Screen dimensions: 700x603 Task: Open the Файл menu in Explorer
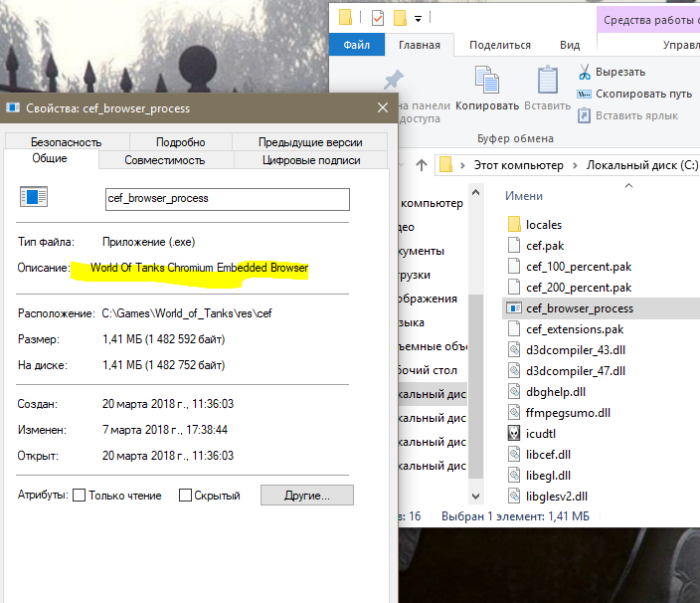point(357,45)
